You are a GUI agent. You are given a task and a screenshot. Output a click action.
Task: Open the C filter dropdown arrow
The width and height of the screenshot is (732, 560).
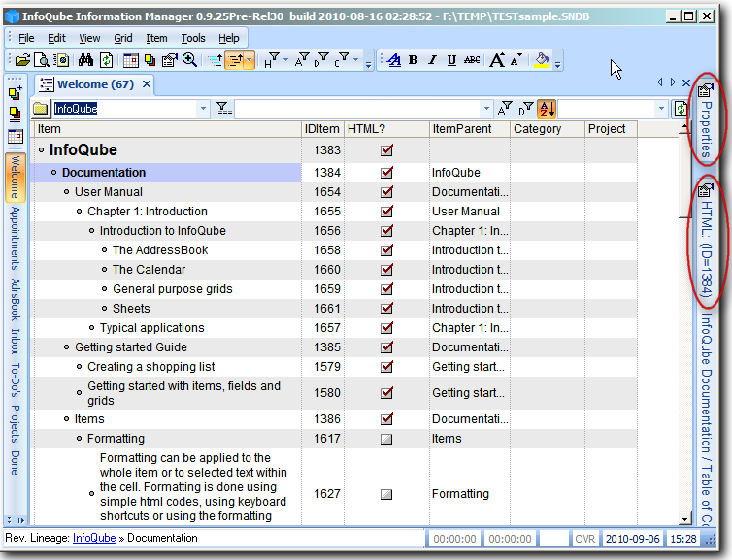click(355, 60)
